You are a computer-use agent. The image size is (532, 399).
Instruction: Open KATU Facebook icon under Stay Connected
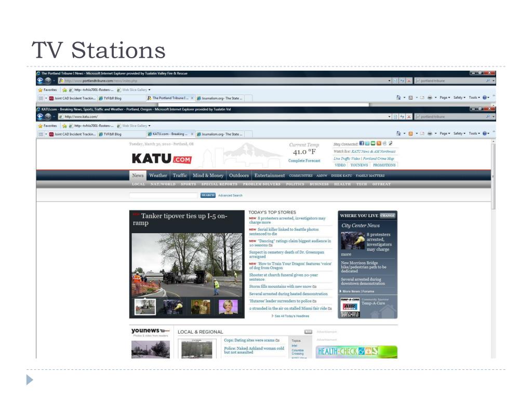click(362, 143)
